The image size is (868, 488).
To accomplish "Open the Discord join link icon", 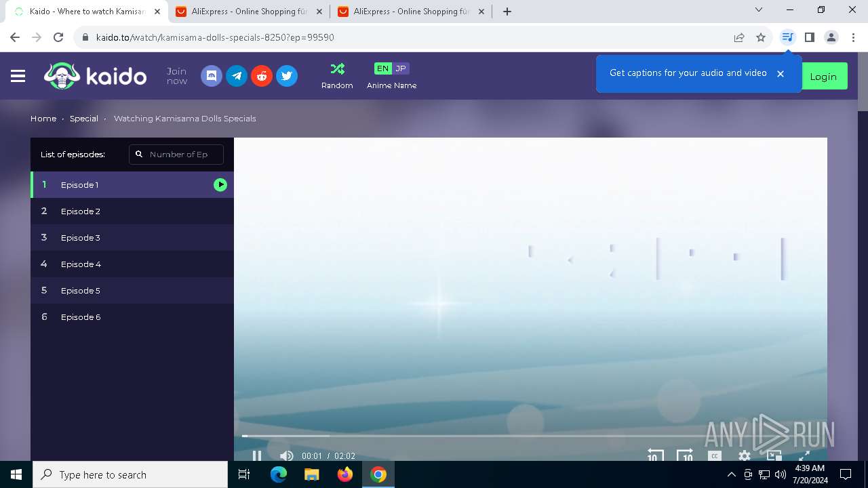I will (x=212, y=76).
